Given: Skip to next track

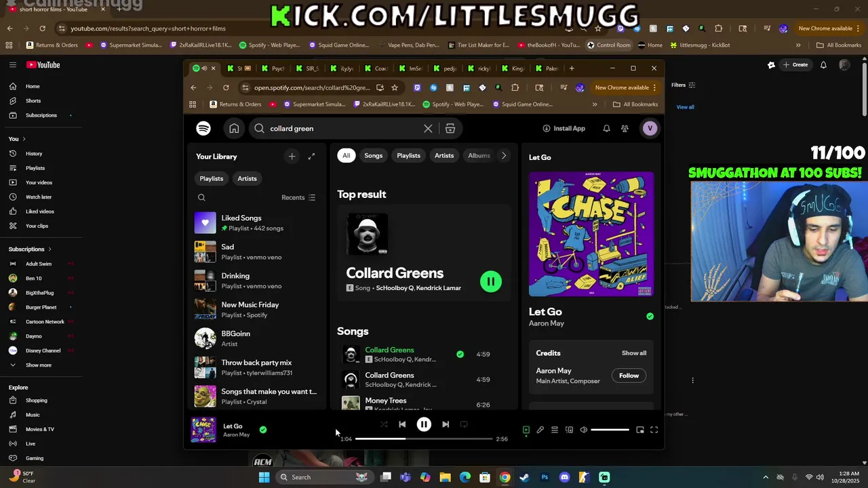Looking at the screenshot, I should [x=446, y=424].
